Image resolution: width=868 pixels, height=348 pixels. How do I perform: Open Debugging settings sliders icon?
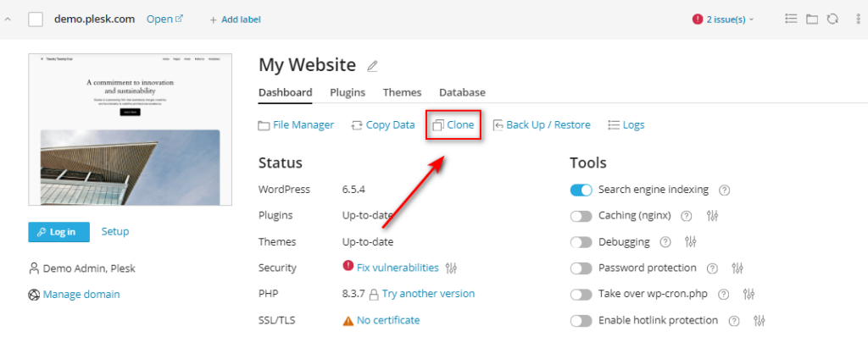(x=690, y=242)
